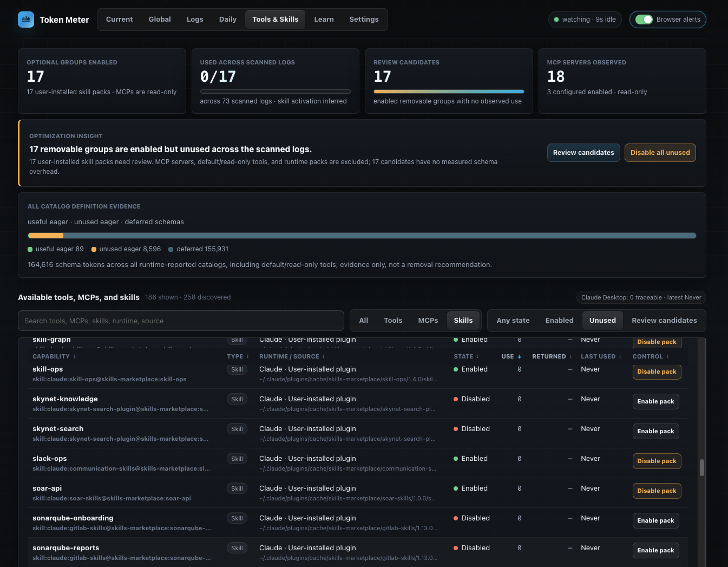Viewport: 728px width, 567px height.
Task: Click the Token Meter app logo icon
Action: [26, 19]
